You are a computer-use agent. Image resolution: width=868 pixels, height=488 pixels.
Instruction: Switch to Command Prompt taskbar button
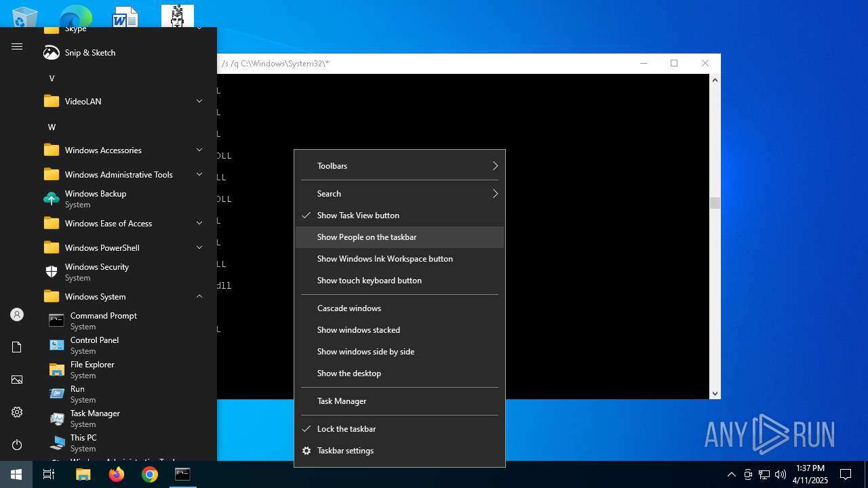point(182,474)
